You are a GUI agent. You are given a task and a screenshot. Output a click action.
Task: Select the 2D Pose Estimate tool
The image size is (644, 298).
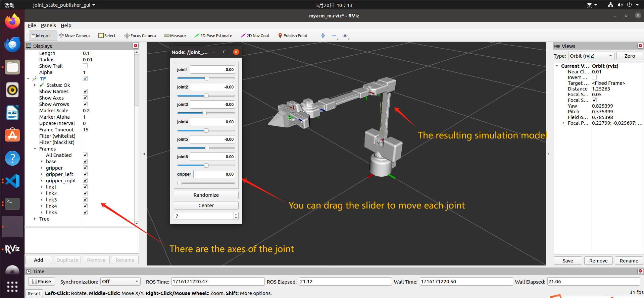[x=213, y=36]
